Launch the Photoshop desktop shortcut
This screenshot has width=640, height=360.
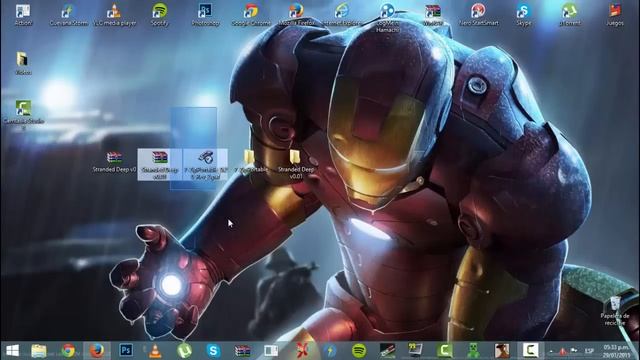[x=205, y=15]
